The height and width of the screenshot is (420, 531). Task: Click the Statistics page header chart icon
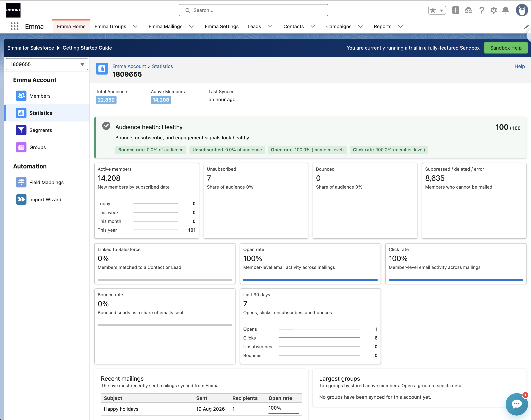[102, 69]
